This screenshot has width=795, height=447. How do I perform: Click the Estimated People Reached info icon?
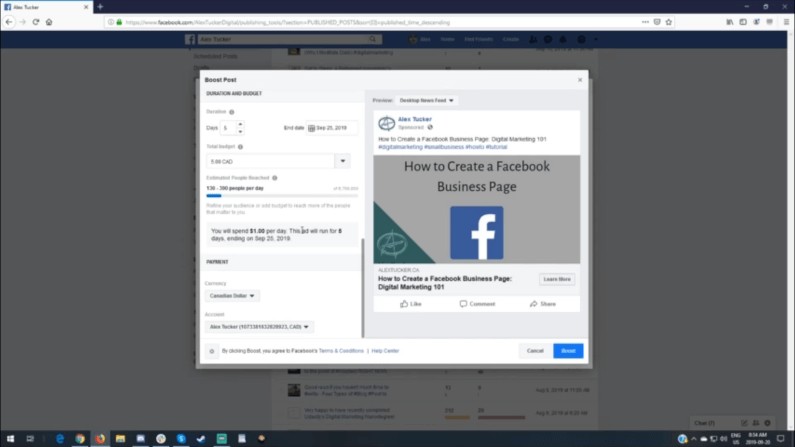click(275, 178)
